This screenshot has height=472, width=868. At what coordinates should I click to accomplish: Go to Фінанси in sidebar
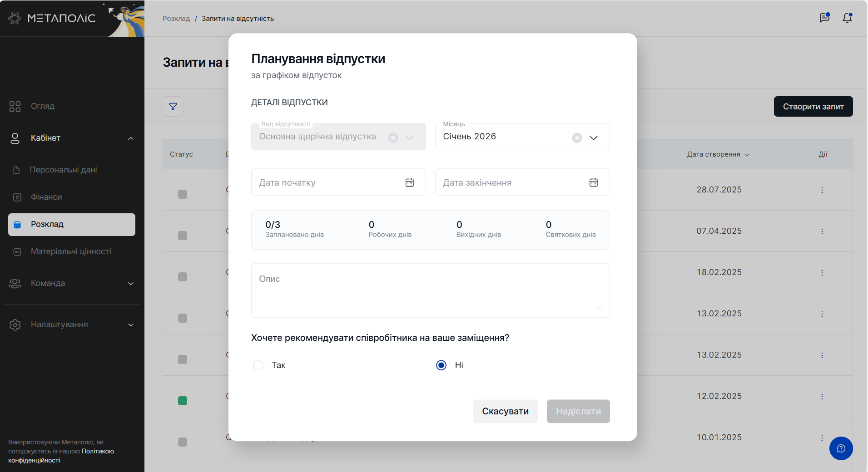tap(46, 197)
